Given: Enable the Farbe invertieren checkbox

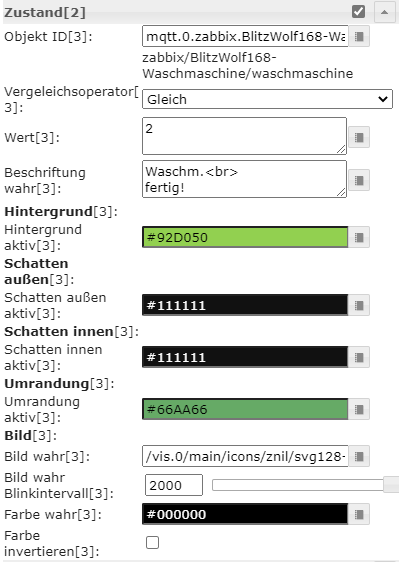Looking at the screenshot, I should tap(152, 542).
